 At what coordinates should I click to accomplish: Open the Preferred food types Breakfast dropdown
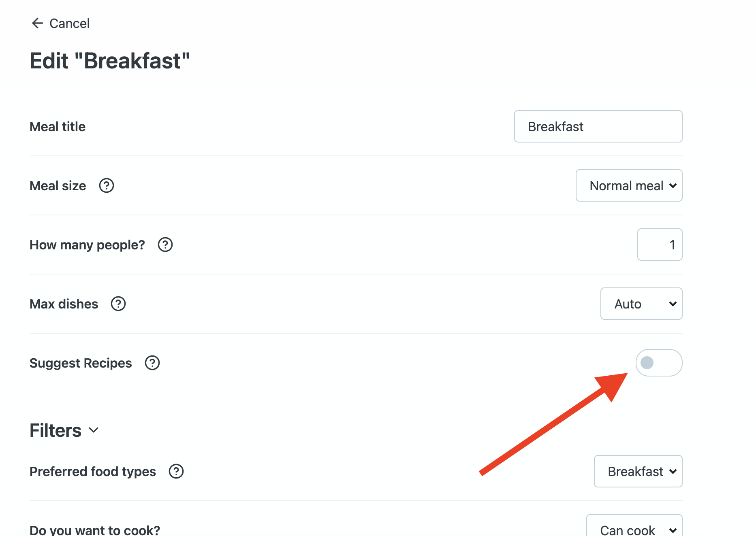(x=638, y=472)
